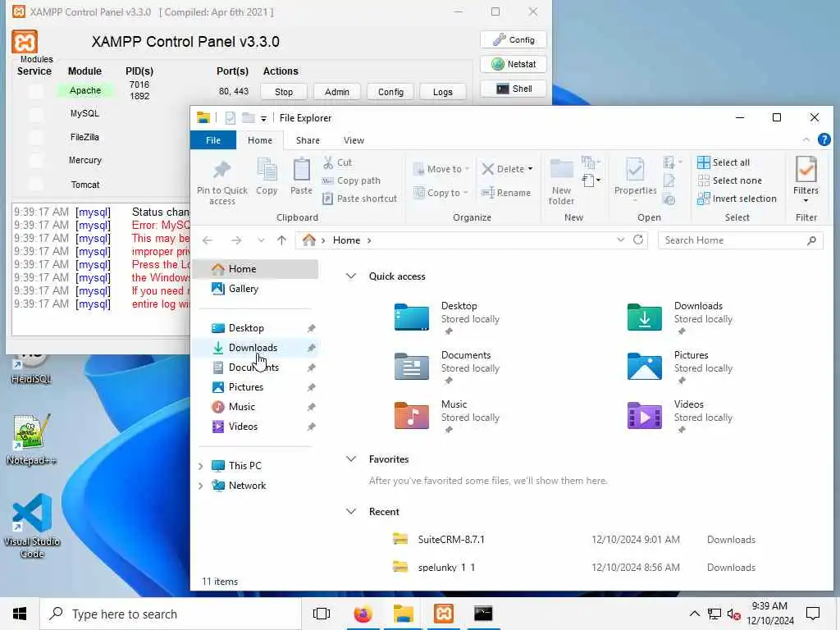
Task: Click Paste shortcut in ribbon
Action: (x=359, y=199)
